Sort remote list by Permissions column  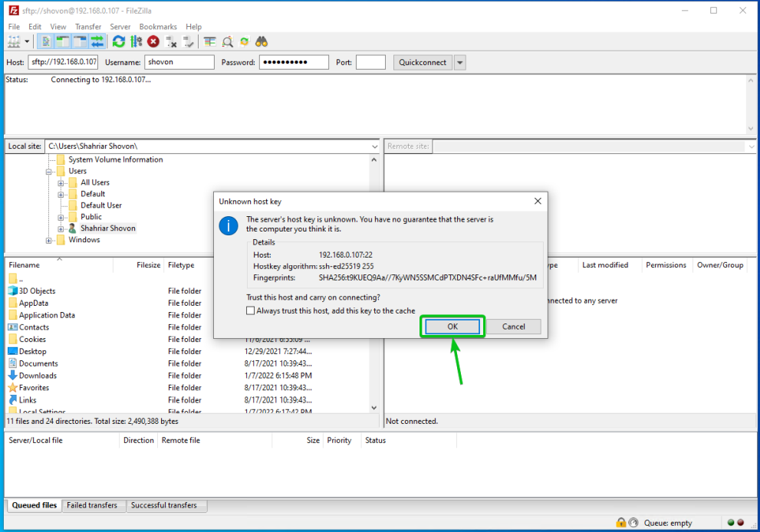point(666,265)
